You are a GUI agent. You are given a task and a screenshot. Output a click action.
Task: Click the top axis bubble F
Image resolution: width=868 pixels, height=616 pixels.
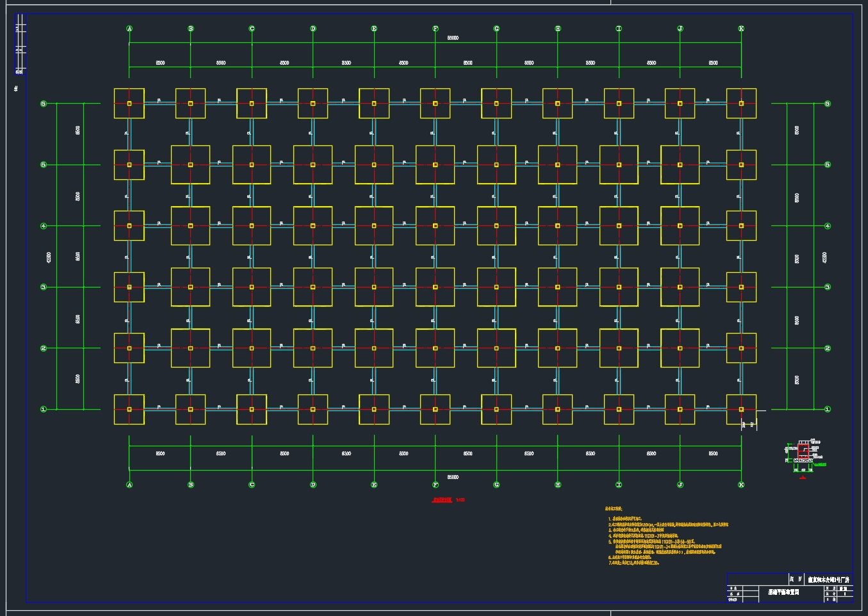click(x=436, y=29)
